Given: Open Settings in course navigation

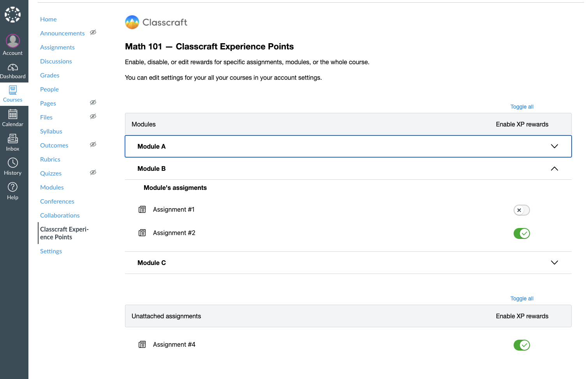Looking at the screenshot, I should [51, 251].
